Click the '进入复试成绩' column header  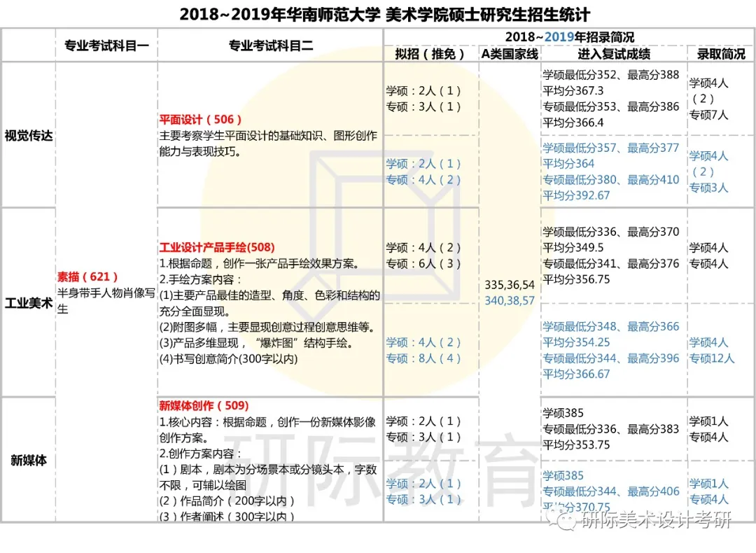click(614, 54)
